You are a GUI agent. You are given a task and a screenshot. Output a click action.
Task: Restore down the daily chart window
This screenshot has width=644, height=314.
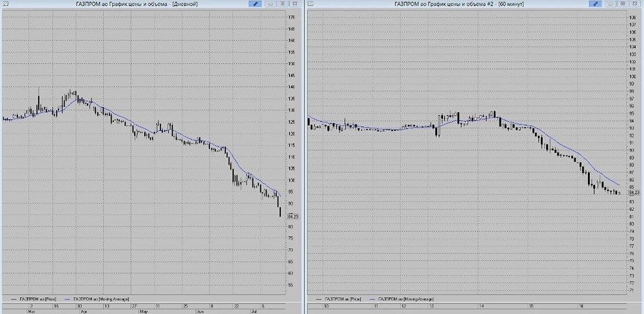pos(283,4)
